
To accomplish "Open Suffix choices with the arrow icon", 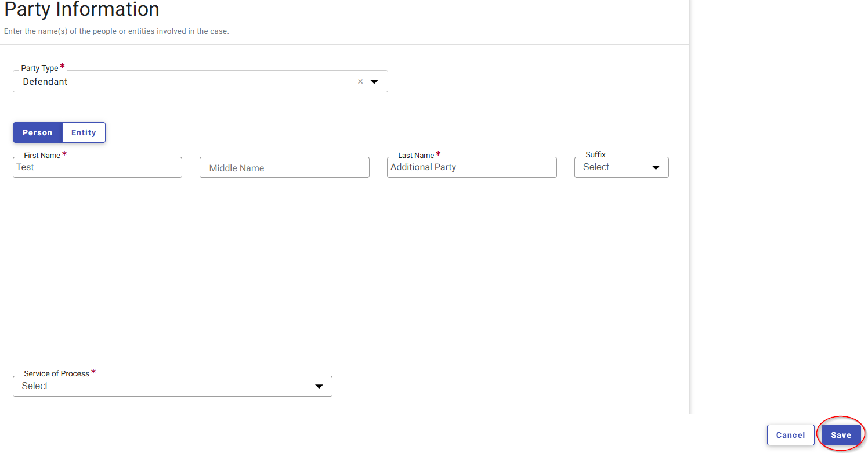I will pos(656,167).
